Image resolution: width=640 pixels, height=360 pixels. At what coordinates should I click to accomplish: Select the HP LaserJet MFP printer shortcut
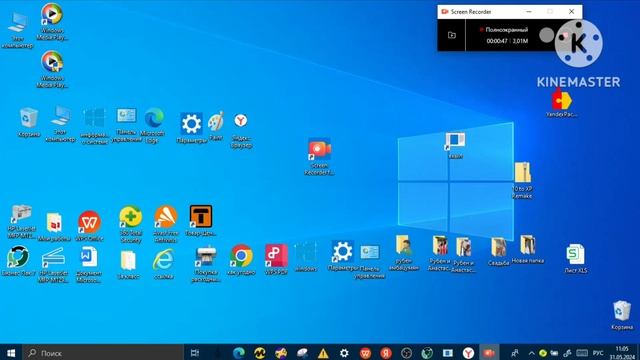tap(21, 222)
